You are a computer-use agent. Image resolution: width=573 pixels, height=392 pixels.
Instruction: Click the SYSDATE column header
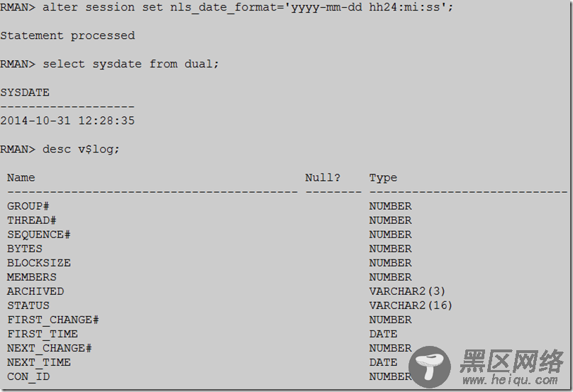click(25, 92)
